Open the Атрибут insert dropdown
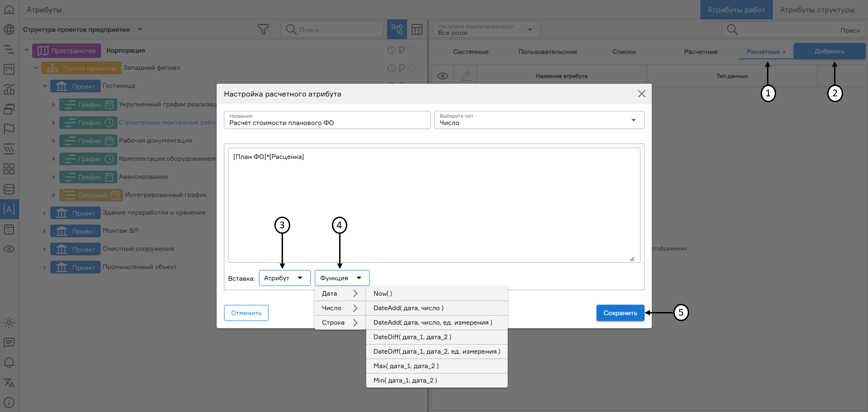Viewport: 868px width, 412px height. 284,278
